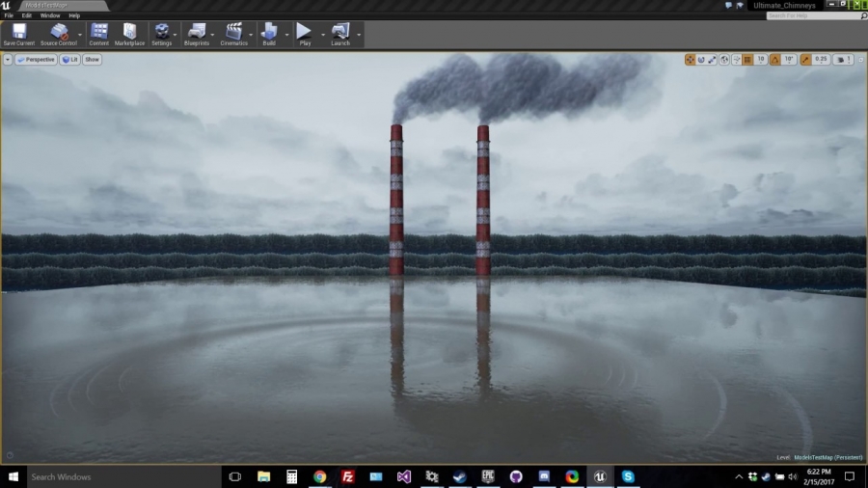Toggle the world/local coordinate system globe

724,59
